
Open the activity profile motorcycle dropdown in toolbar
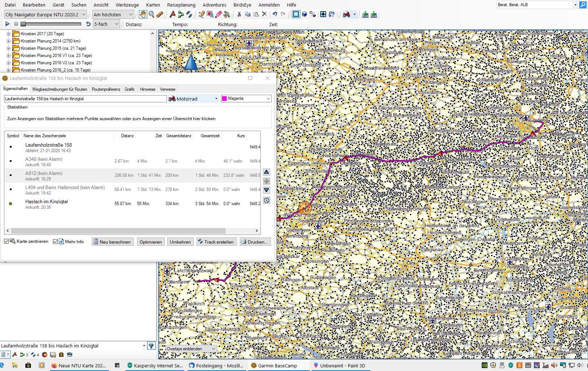point(354,15)
